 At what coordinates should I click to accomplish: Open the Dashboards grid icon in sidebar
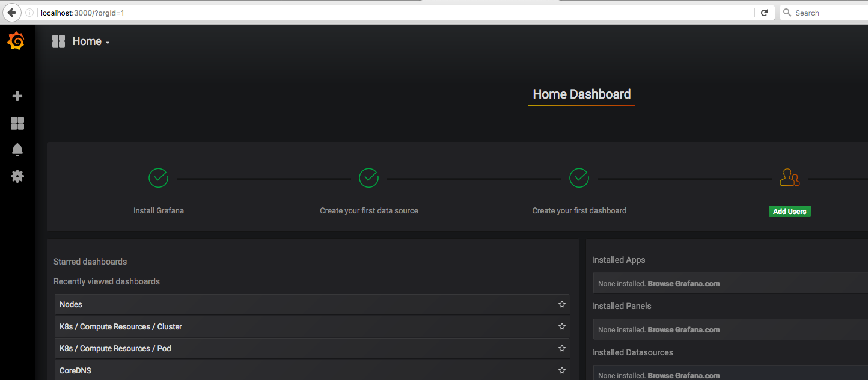pos(17,123)
